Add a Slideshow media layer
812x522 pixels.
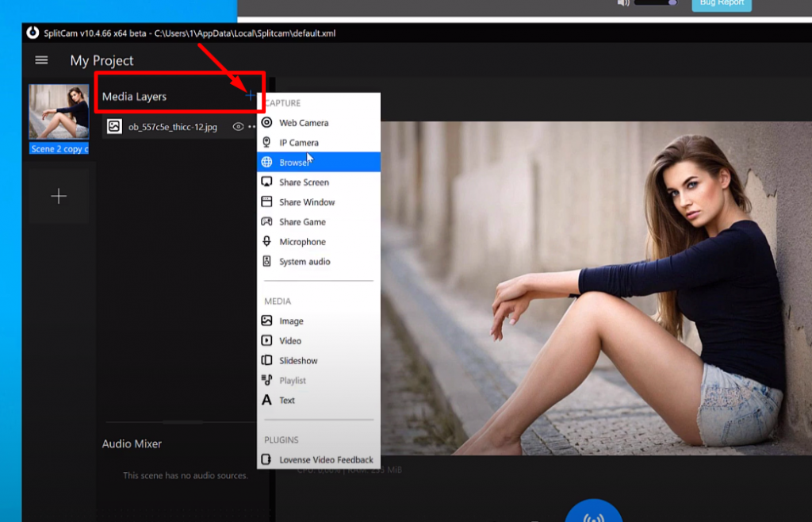pyautogui.click(x=319, y=360)
